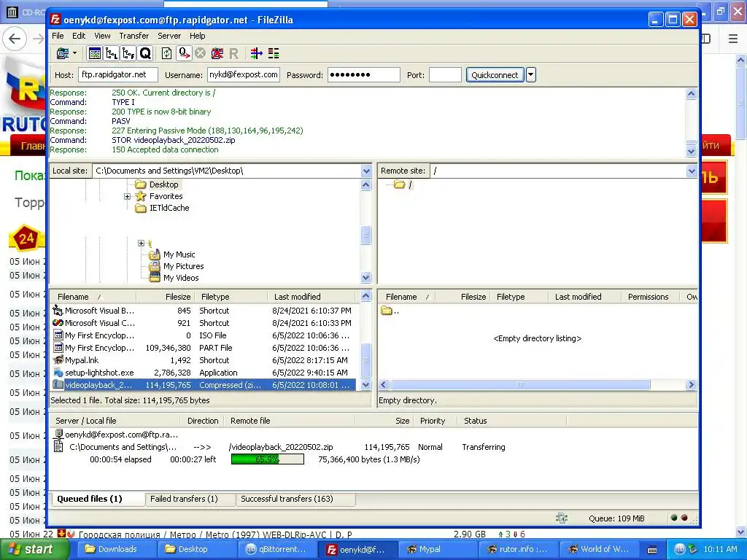Click the Host input field
Viewport: 747px width, 560px height.
pos(118,75)
